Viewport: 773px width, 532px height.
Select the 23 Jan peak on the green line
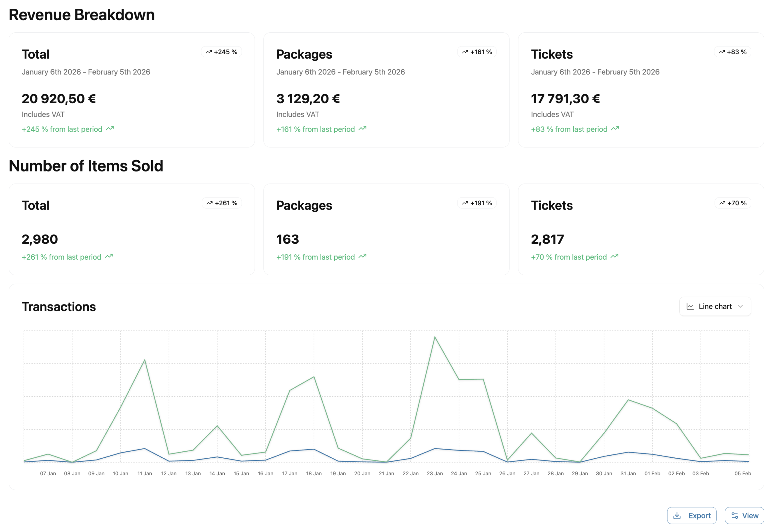coord(435,337)
